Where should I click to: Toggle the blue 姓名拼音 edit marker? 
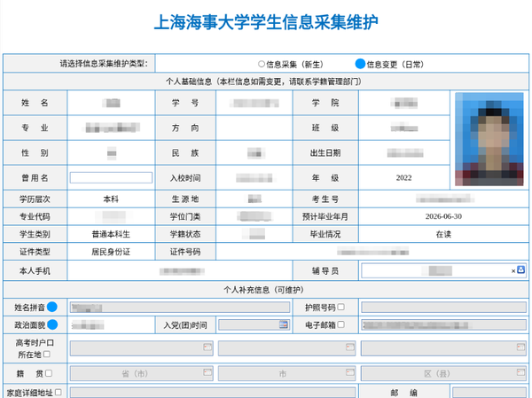[52, 308]
